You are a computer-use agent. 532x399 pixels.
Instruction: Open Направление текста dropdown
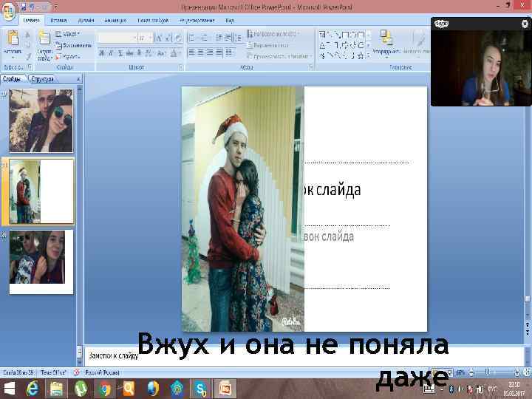pos(273,34)
